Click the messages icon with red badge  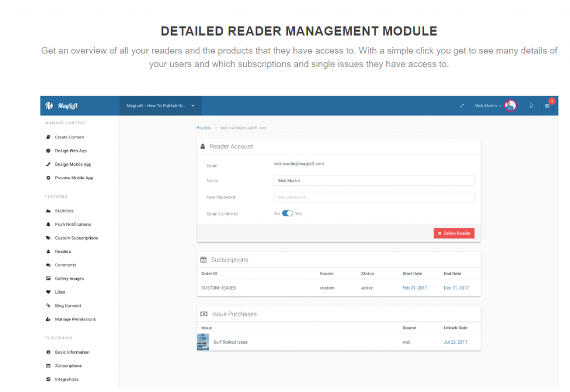coord(548,105)
